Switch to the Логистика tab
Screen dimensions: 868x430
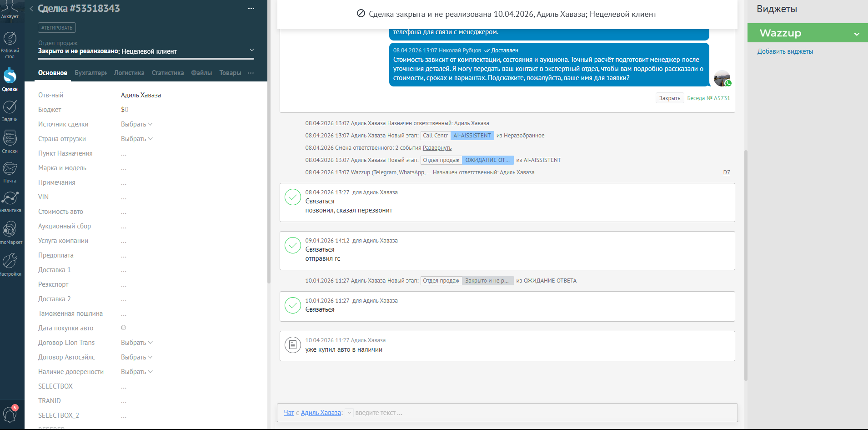[x=129, y=73]
